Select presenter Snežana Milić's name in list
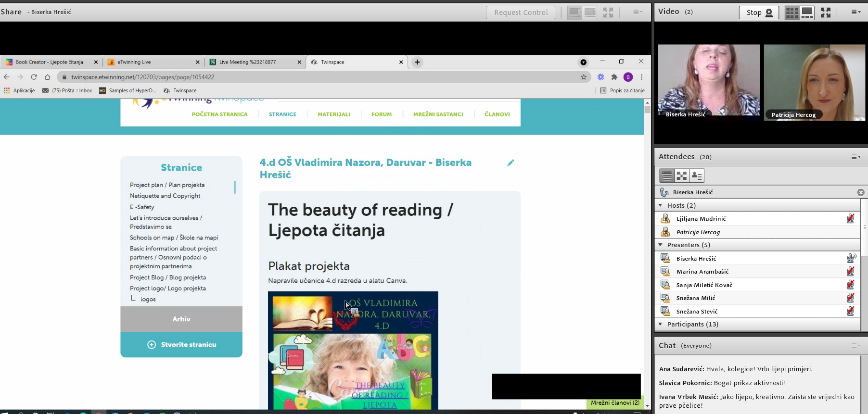 tap(696, 298)
